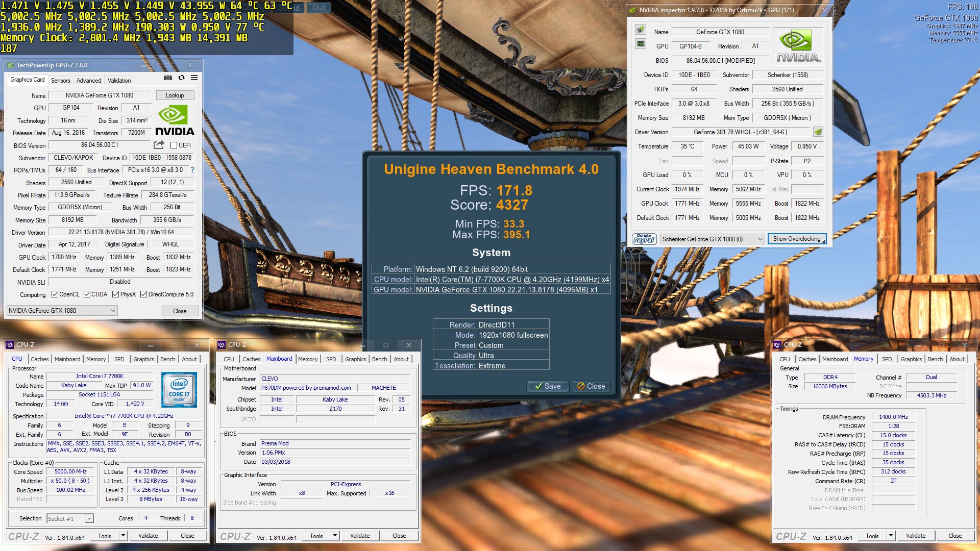This screenshot has width=980, height=551.
Task: Open Graphics tab in CPU-Z Mainboard window
Action: [356, 359]
